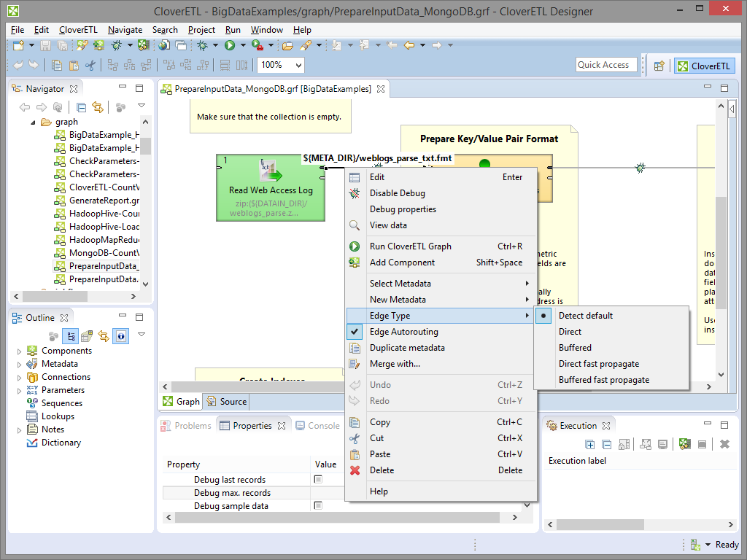Click the debug bug icon on the edge

tap(640, 168)
